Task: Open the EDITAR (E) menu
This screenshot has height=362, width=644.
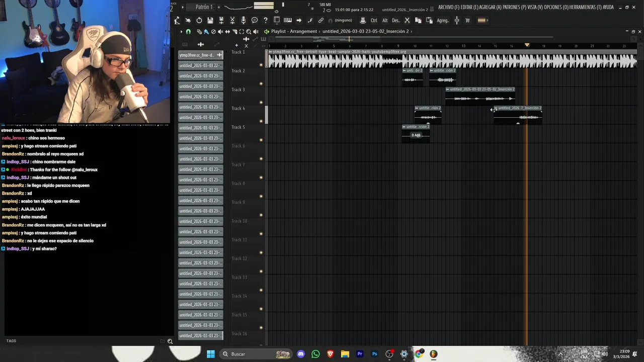Action: pos(469,7)
